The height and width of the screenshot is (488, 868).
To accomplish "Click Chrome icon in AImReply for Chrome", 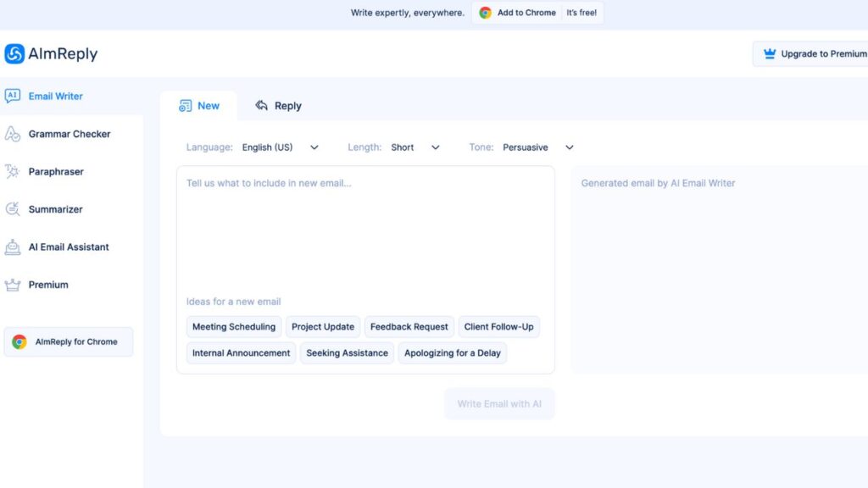I will pyautogui.click(x=19, y=342).
